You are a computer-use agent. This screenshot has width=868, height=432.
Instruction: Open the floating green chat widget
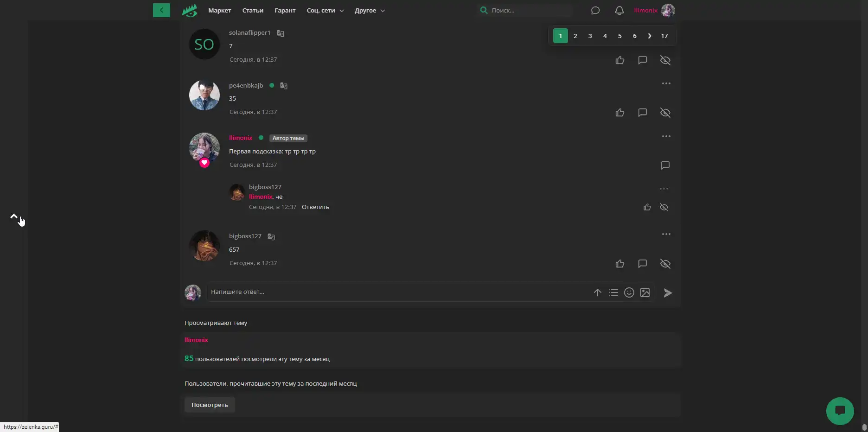pos(840,411)
